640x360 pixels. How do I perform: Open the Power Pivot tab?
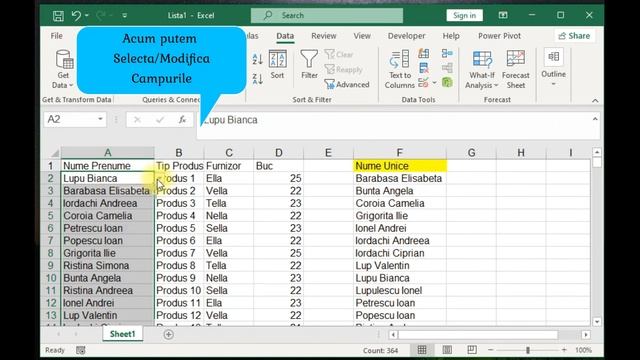click(x=499, y=36)
